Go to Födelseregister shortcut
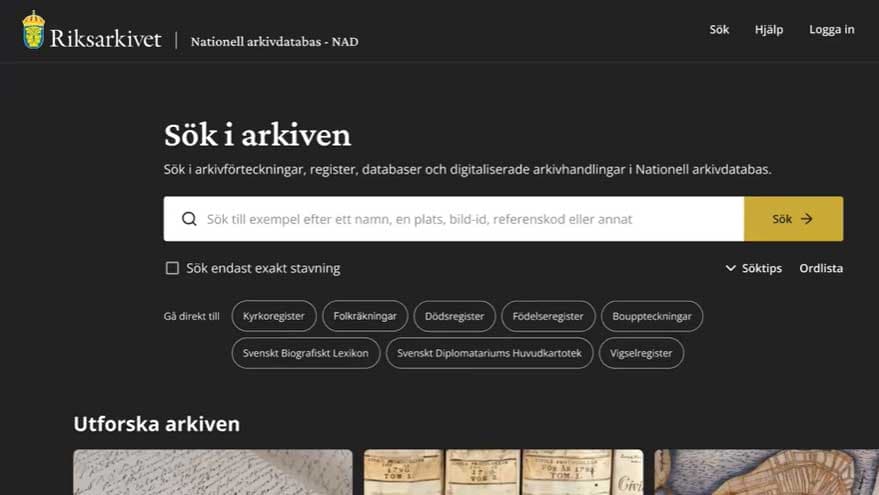 (x=548, y=316)
